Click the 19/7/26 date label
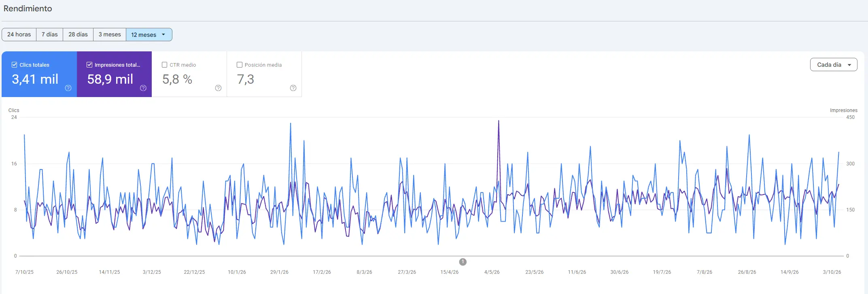The height and width of the screenshot is (294, 868). (x=662, y=272)
